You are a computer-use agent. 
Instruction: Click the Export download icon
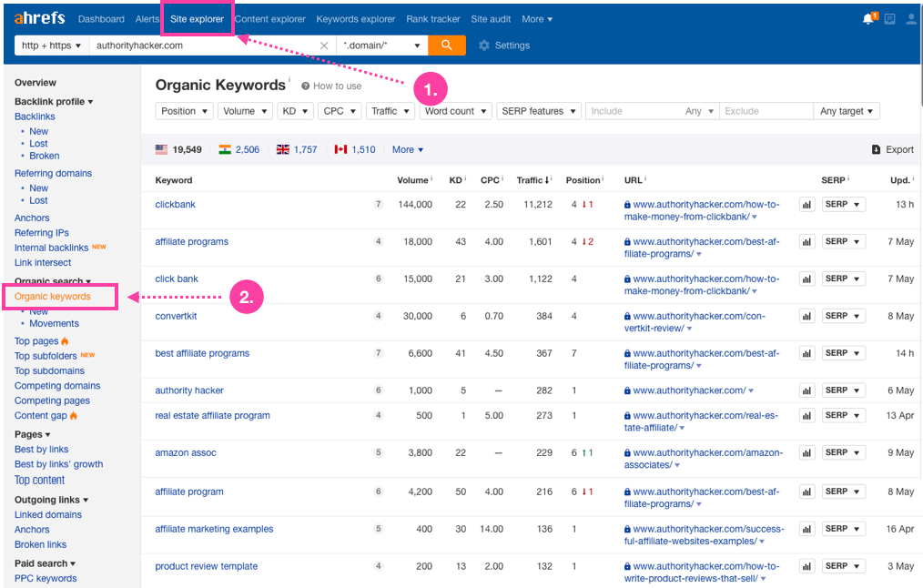[x=876, y=150]
